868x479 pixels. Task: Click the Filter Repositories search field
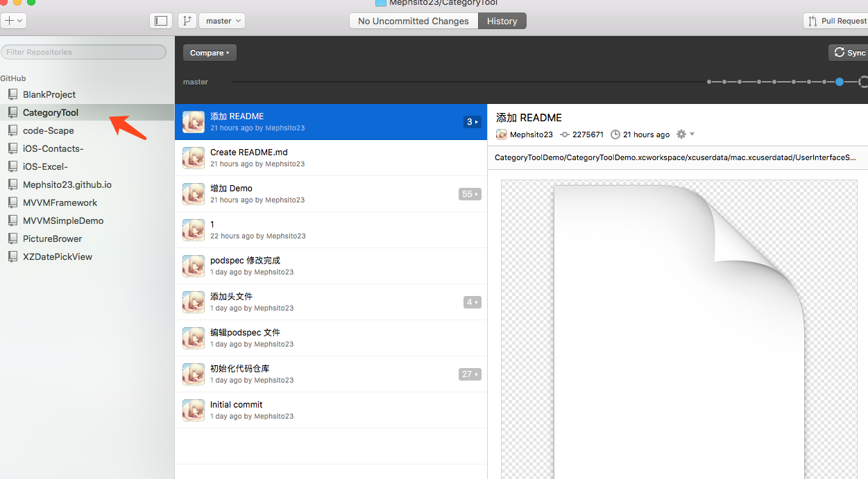tap(83, 52)
